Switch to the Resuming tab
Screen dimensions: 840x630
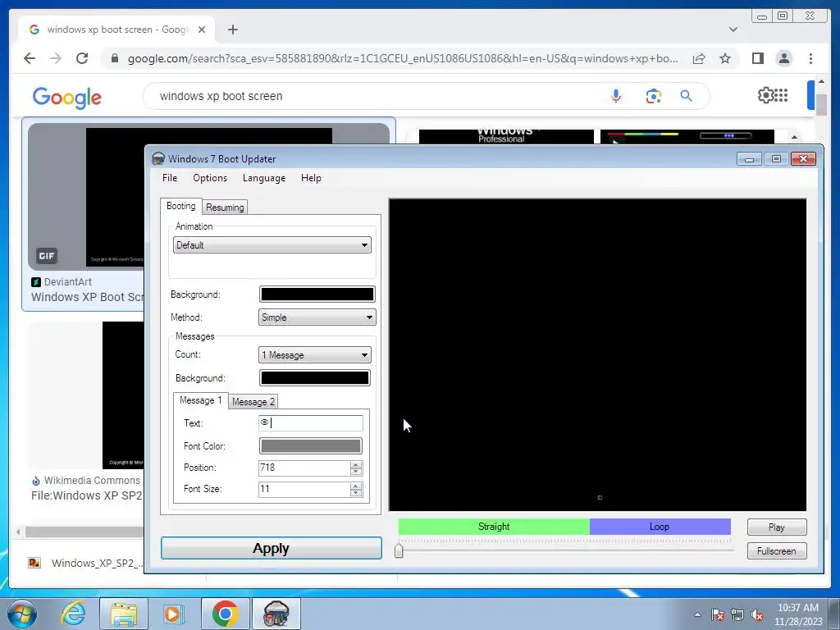pyautogui.click(x=225, y=208)
